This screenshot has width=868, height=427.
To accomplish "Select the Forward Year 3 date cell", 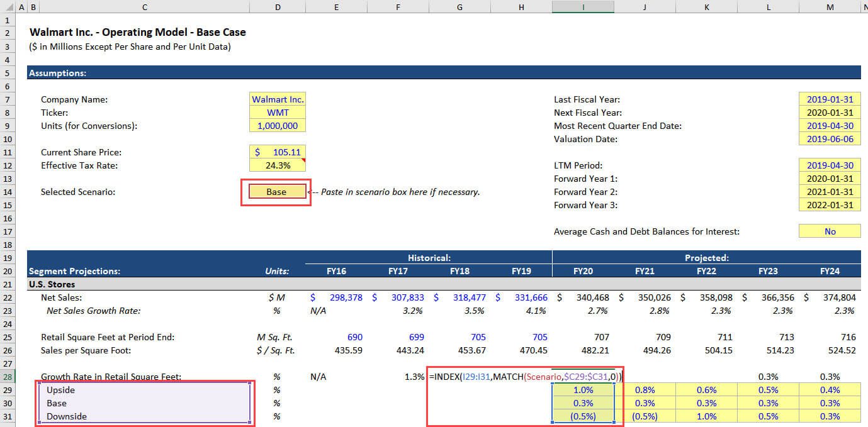I will [x=830, y=205].
